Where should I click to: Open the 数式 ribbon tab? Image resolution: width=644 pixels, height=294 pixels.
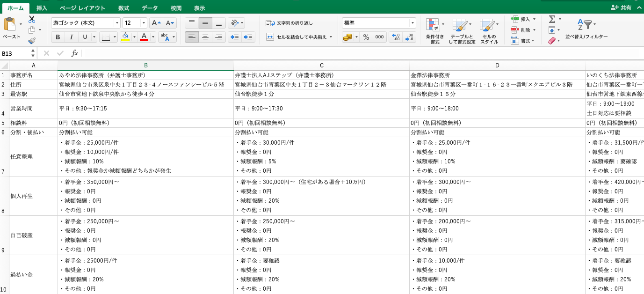point(123,8)
